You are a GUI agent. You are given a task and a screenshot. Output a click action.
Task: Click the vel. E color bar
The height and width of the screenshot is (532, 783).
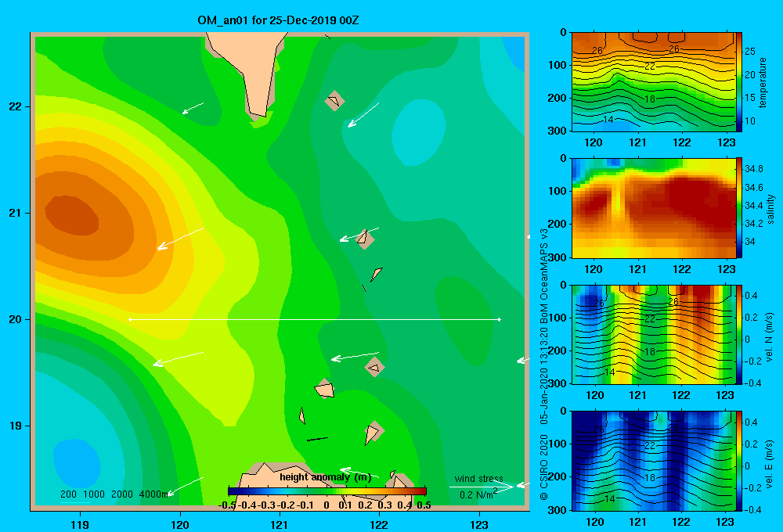point(739,461)
